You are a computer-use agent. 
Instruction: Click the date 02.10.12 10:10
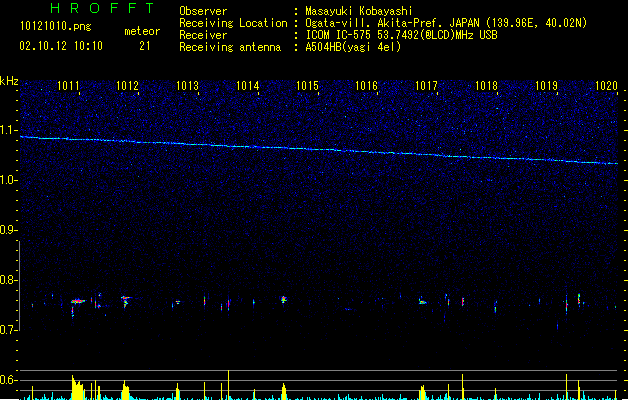point(61,46)
